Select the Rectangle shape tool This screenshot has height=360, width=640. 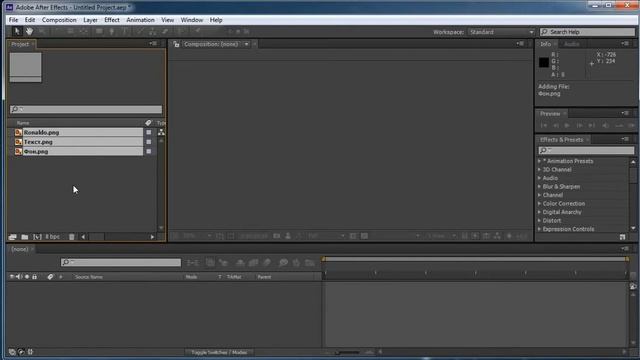[x=99, y=31]
